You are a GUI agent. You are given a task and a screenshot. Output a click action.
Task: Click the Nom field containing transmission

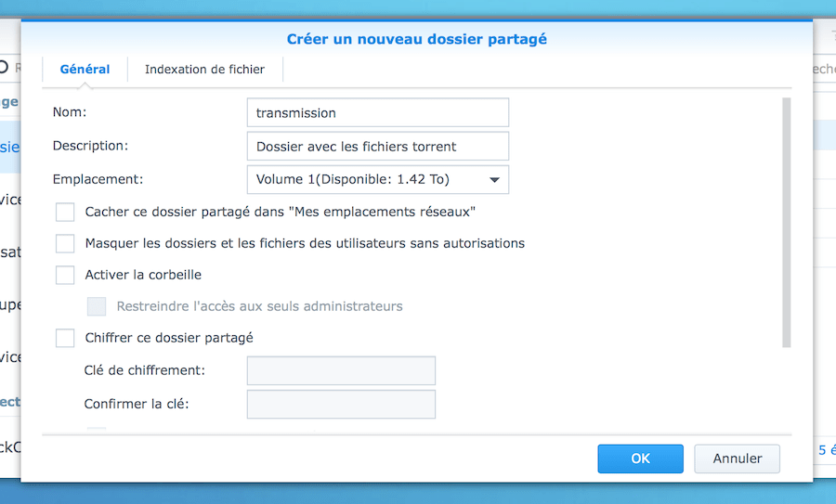tap(377, 112)
